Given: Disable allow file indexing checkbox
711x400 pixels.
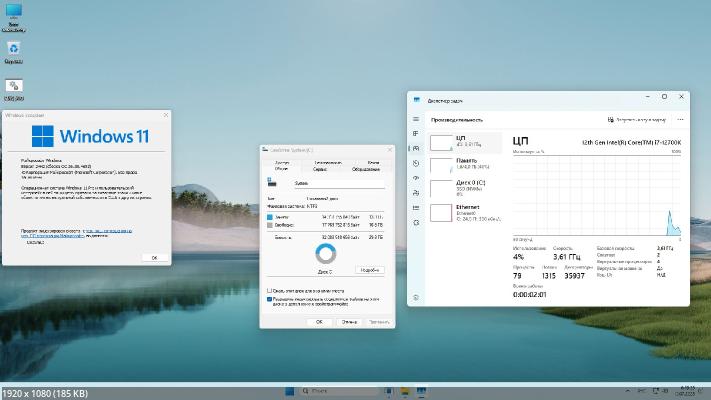Looking at the screenshot, I should pos(269,299).
